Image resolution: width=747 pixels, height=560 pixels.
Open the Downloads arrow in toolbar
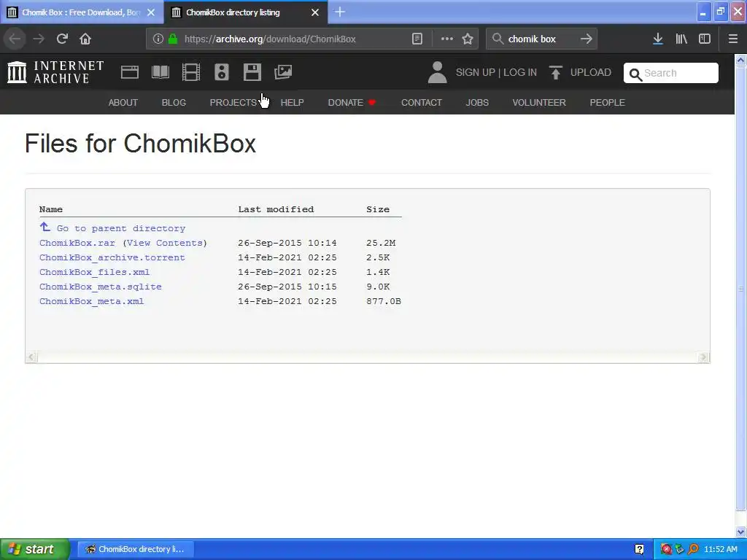(x=658, y=39)
